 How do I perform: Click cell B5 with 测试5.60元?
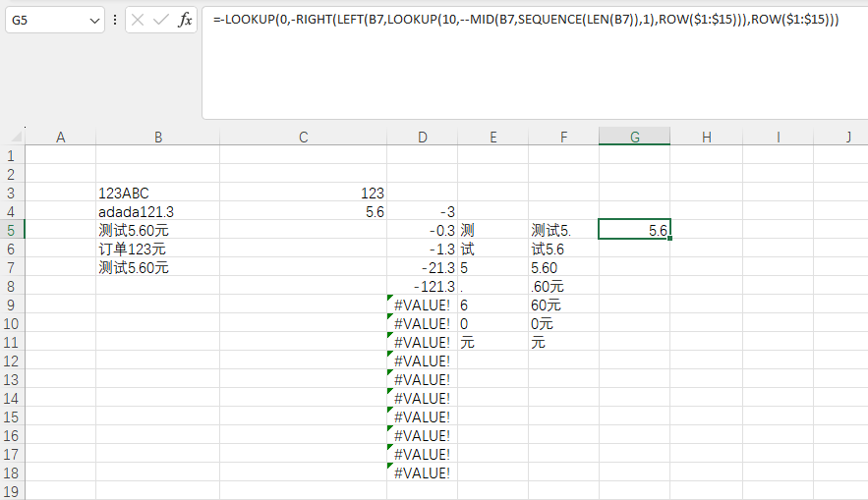157,230
